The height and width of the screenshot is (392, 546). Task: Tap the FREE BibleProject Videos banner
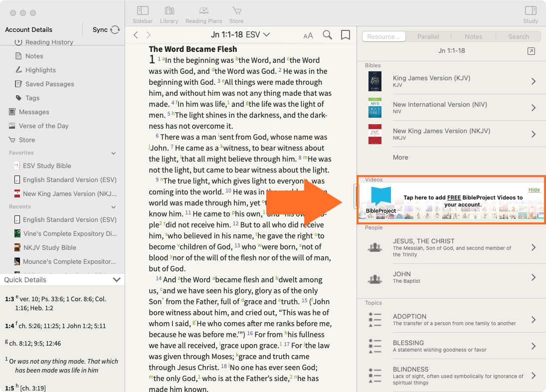click(x=451, y=202)
